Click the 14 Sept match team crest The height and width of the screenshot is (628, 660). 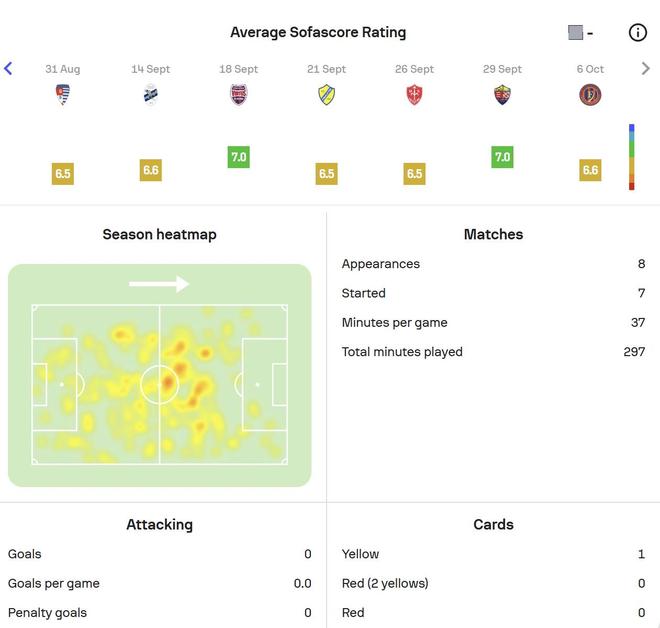click(x=151, y=95)
